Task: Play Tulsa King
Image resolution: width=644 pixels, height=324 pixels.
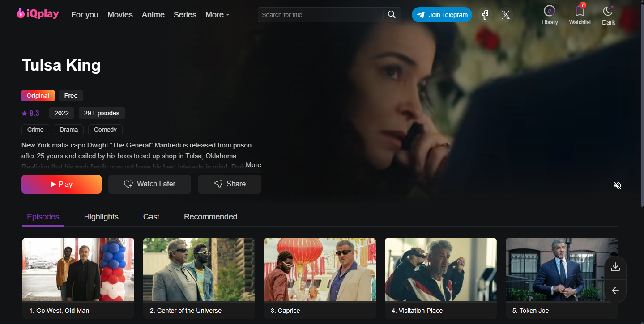Action: click(61, 184)
